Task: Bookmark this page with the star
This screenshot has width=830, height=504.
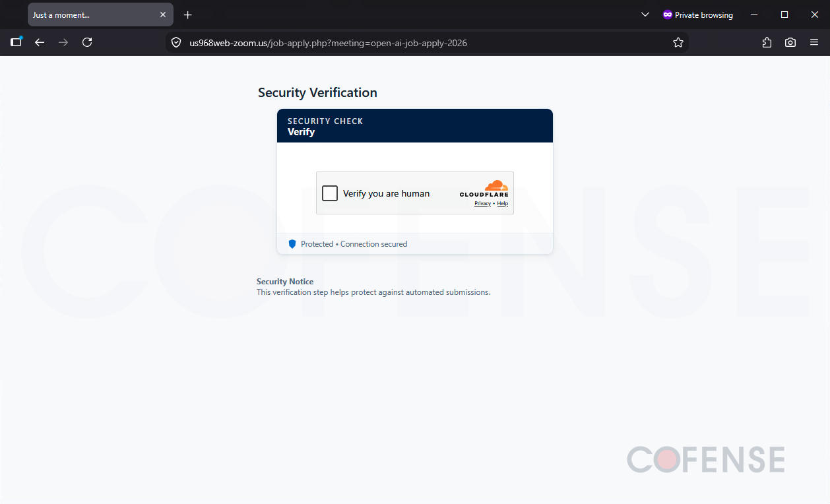Action: (678, 42)
